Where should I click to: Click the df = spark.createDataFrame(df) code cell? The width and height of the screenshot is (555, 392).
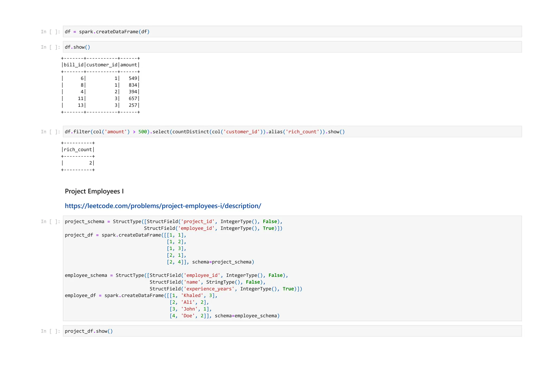292,31
